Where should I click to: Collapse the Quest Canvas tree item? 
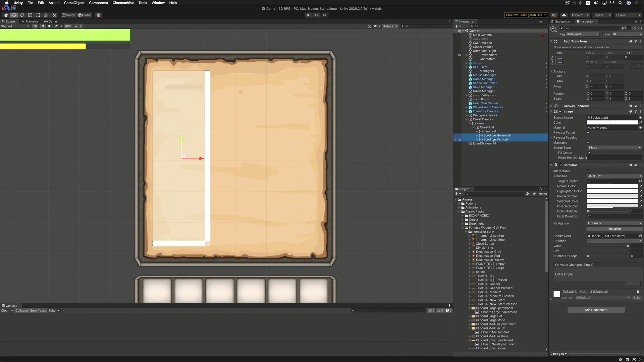[x=467, y=119]
